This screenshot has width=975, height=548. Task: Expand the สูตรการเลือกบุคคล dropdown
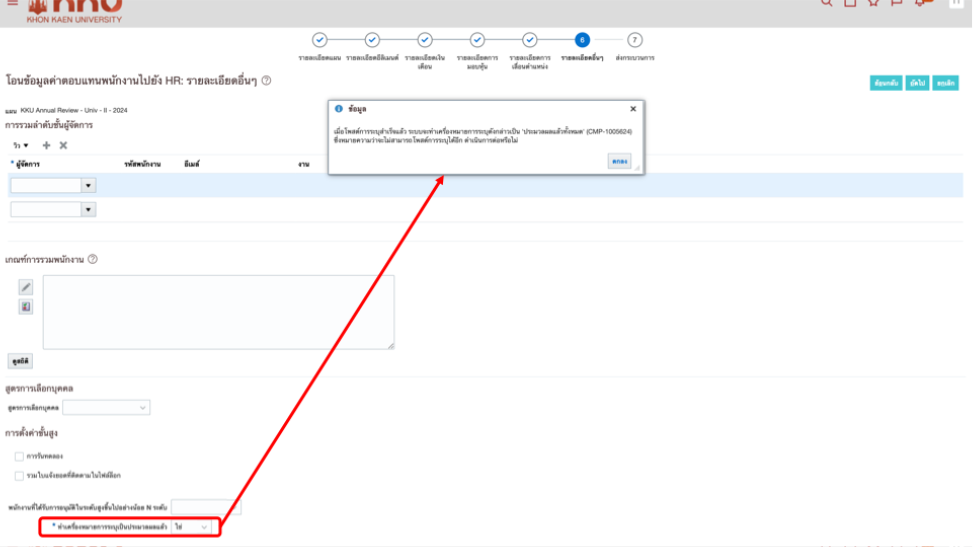107,408
